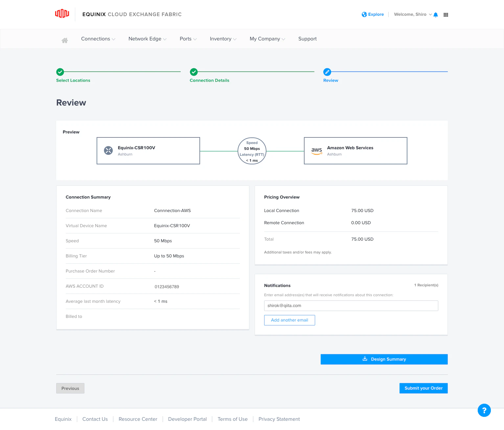Open the Equinix footer link
Screen dimensions: 504x430
63,419
